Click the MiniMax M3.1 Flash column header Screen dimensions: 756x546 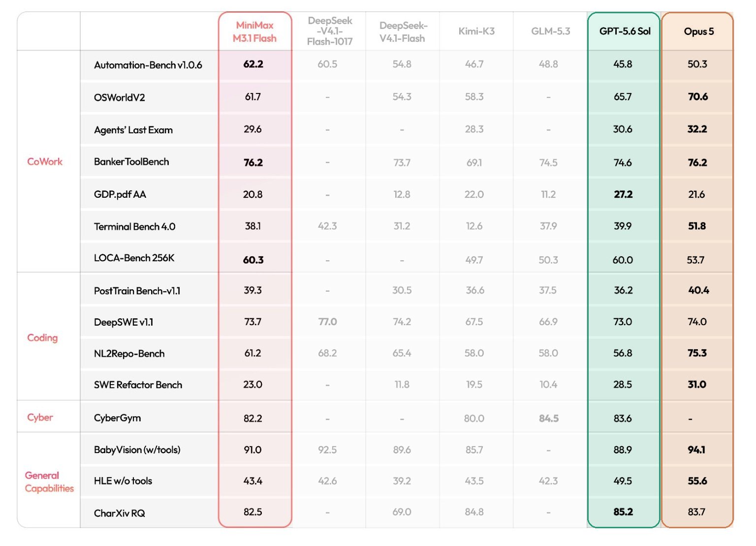pos(254,31)
